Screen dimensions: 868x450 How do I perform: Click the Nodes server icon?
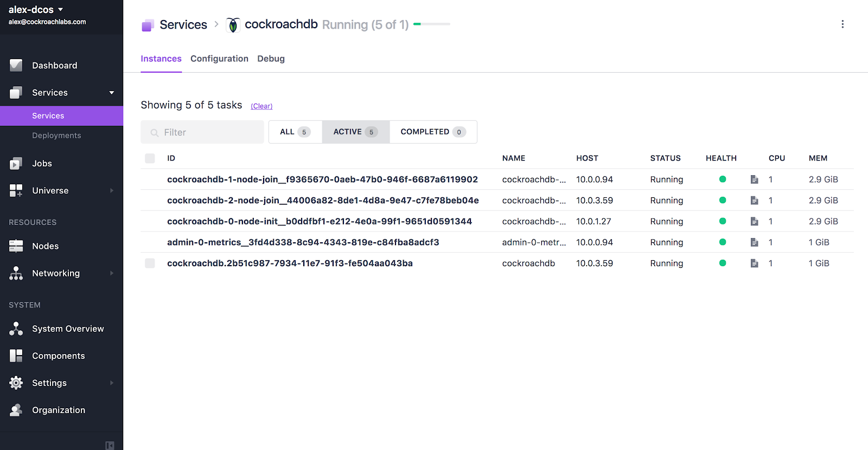[16, 246]
